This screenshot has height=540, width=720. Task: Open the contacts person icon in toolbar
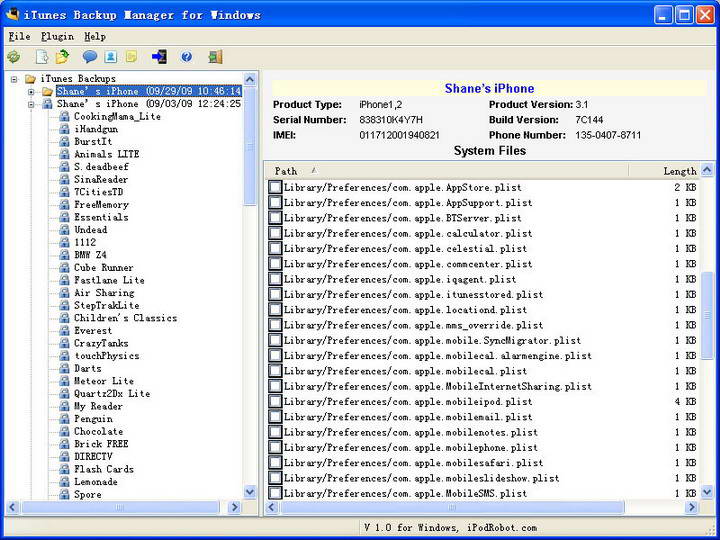111,57
